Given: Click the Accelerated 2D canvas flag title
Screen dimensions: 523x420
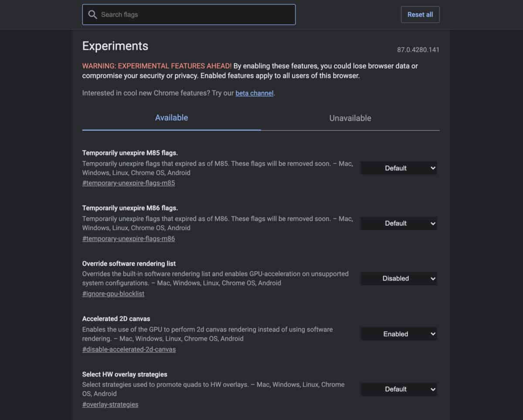Looking at the screenshot, I should 116,319.
